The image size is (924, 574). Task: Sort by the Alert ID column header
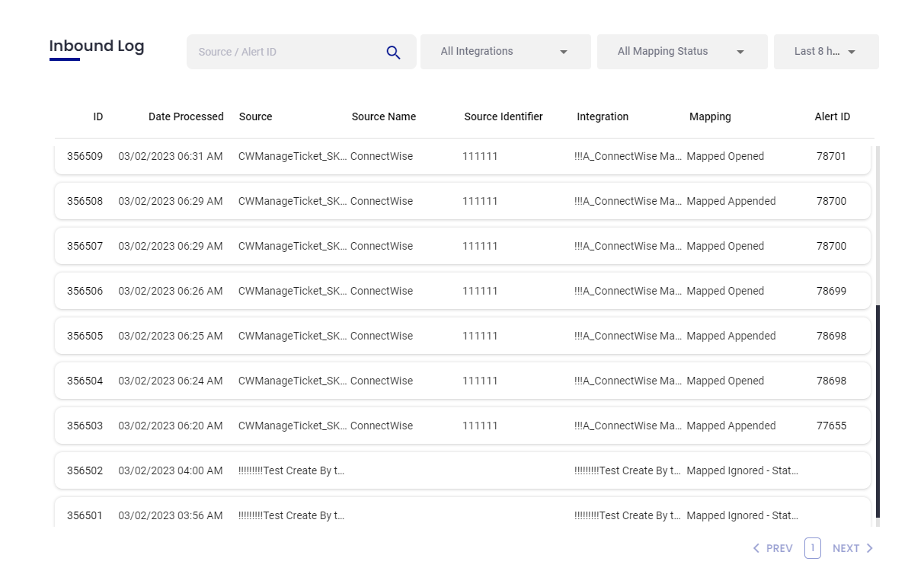point(832,116)
